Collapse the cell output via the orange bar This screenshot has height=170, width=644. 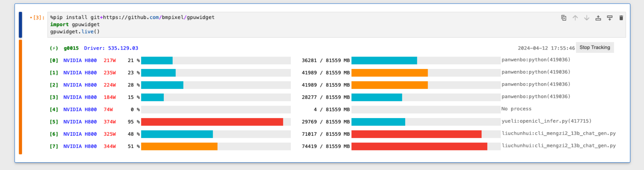pos(20,97)
